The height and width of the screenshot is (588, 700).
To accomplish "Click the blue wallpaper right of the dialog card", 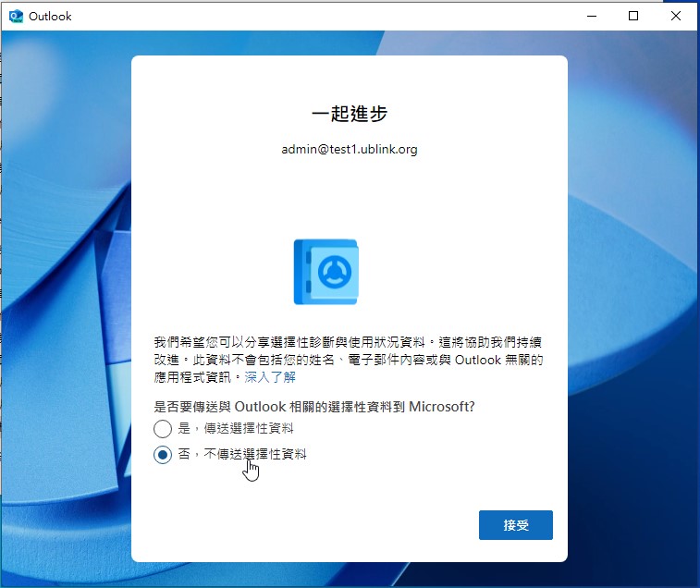I will [633, 305].
